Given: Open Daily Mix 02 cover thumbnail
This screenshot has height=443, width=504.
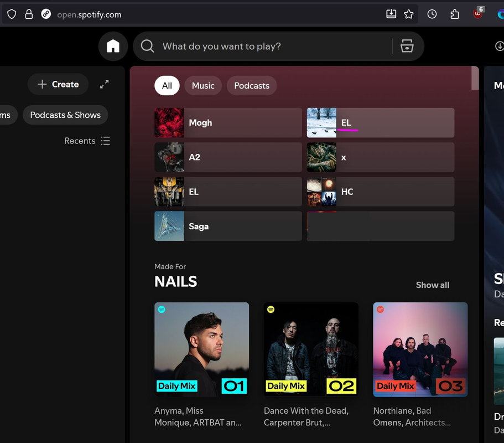Looking at the screenshot, I should tap(311, 349).
